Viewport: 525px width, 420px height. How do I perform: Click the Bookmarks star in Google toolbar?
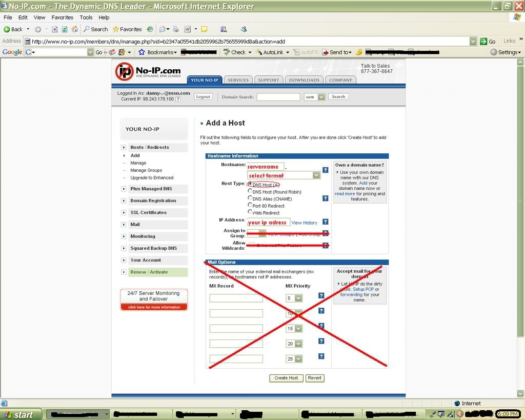(x=142, y=52)
